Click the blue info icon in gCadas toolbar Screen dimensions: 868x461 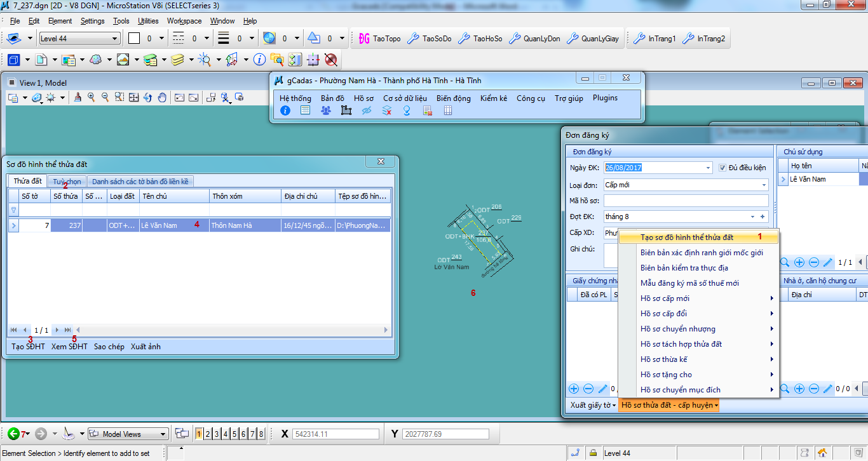[285, 110]
